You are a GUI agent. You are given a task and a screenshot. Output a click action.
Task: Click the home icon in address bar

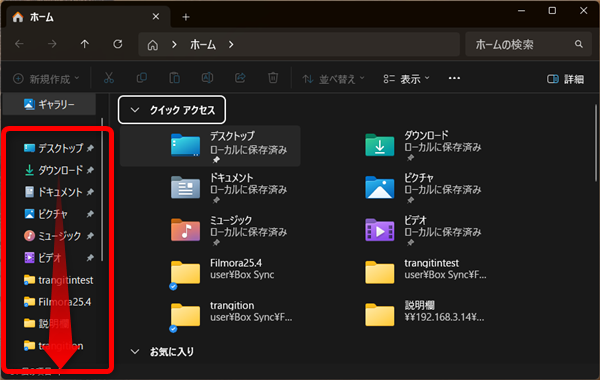point(153,45)
